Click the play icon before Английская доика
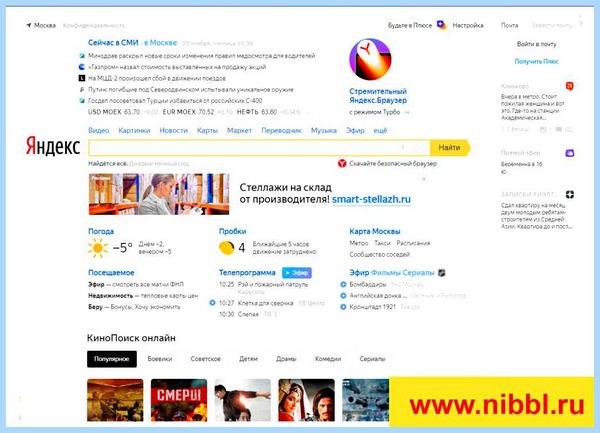Viewport: 600px width, 433px height. pyautogui.click(x=343, y=295)
